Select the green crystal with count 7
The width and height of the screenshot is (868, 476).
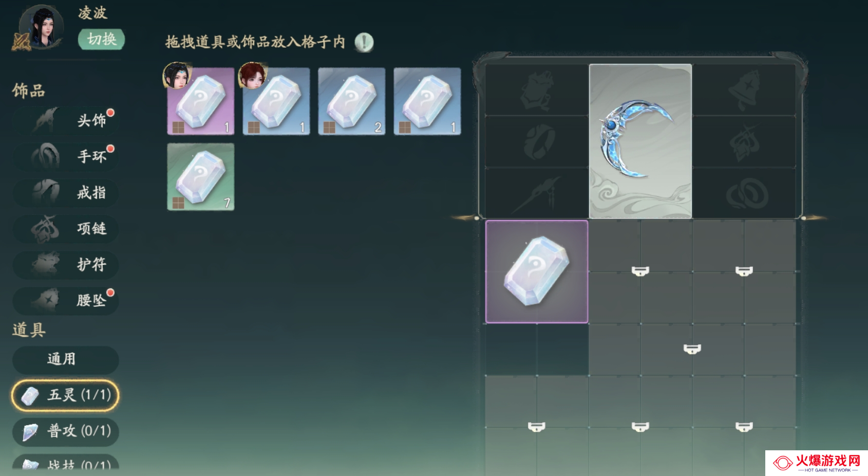click(x=201, y=177)
